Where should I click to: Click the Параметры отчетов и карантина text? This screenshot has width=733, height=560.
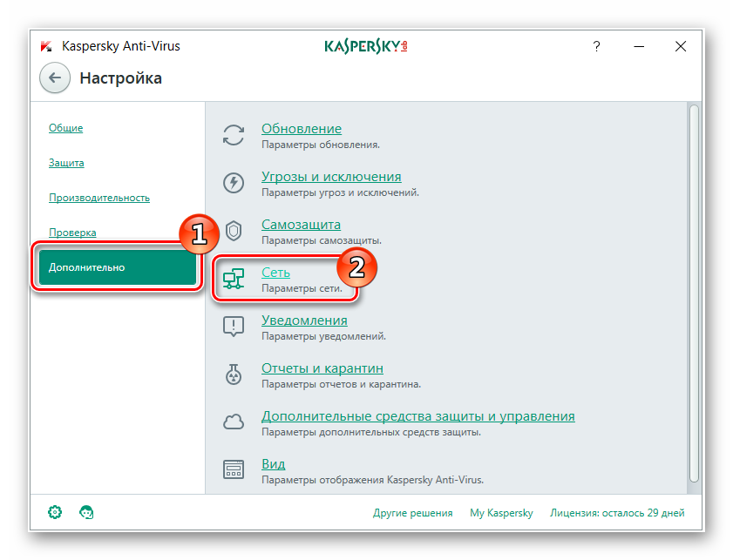click(342, 384)
